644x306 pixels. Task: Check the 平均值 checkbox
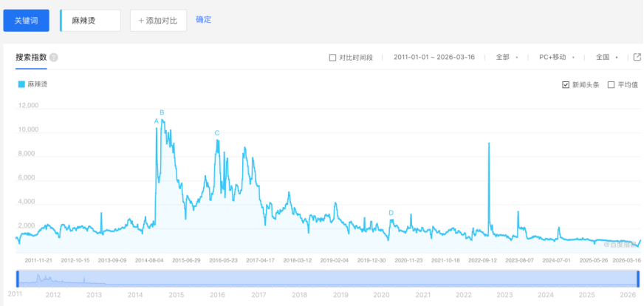611,85
